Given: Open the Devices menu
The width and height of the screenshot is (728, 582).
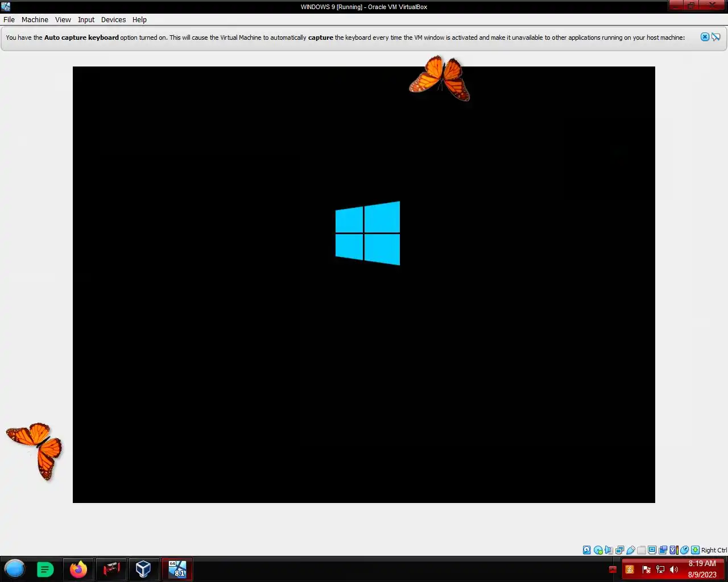Looking at the screenshot, I should pyautogui.click(x=113, y=19).
